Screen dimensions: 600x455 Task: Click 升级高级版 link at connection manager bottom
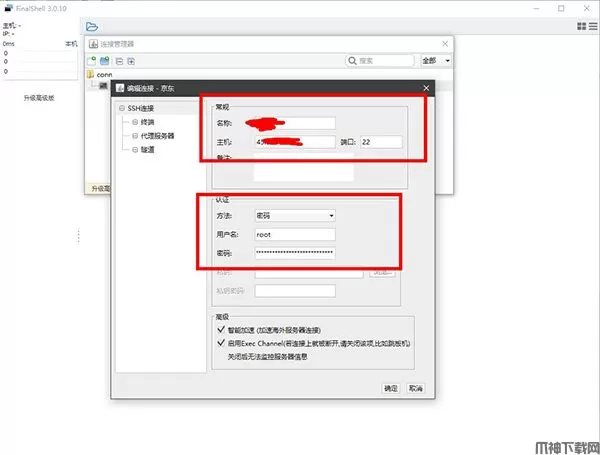[101, 188]
